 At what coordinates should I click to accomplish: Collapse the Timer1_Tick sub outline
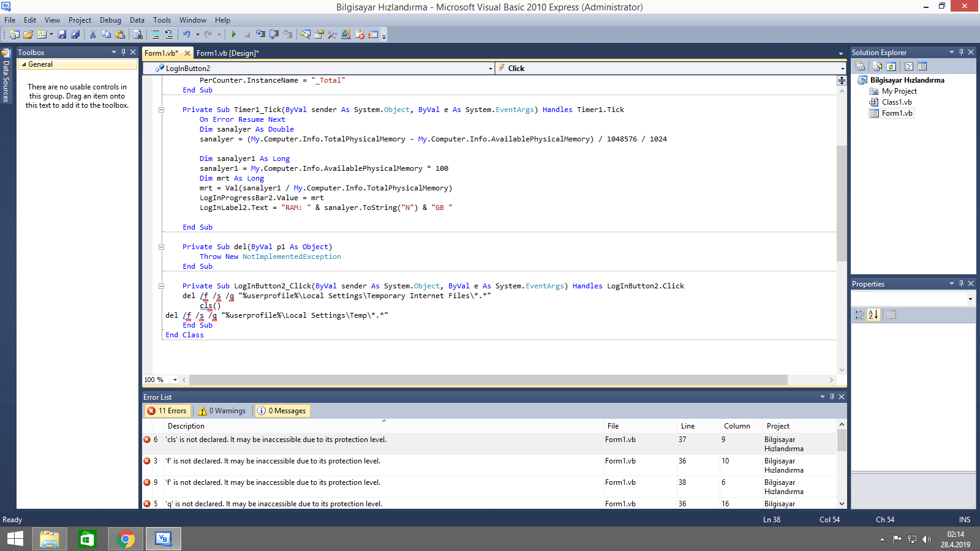(x=161, y=110)
